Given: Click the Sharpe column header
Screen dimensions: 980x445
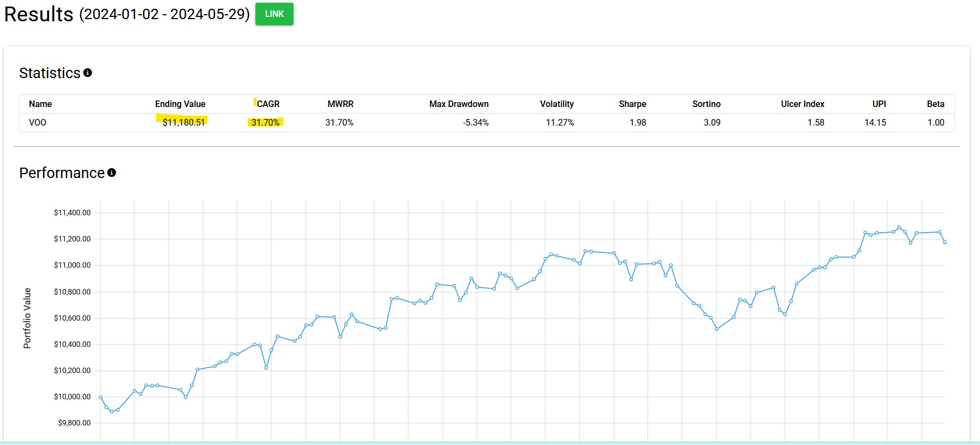Looking at the screenshot, I should coord(632,104).
